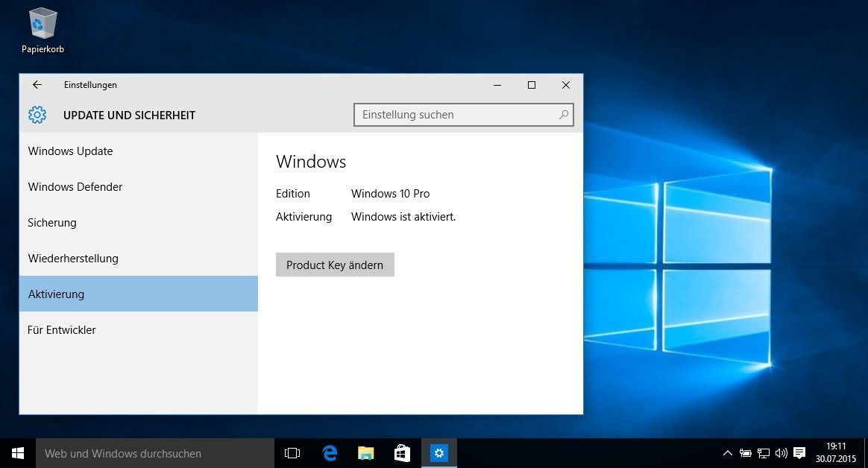Open the Windows Store from the taskbar

402,453
